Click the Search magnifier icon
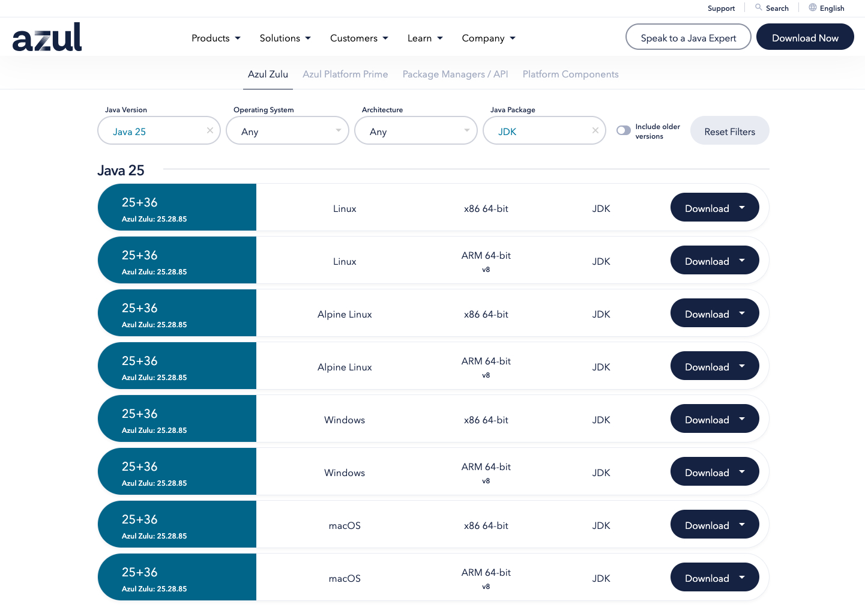The width and height of the screenshot is (865, 616). click(759, 8)
